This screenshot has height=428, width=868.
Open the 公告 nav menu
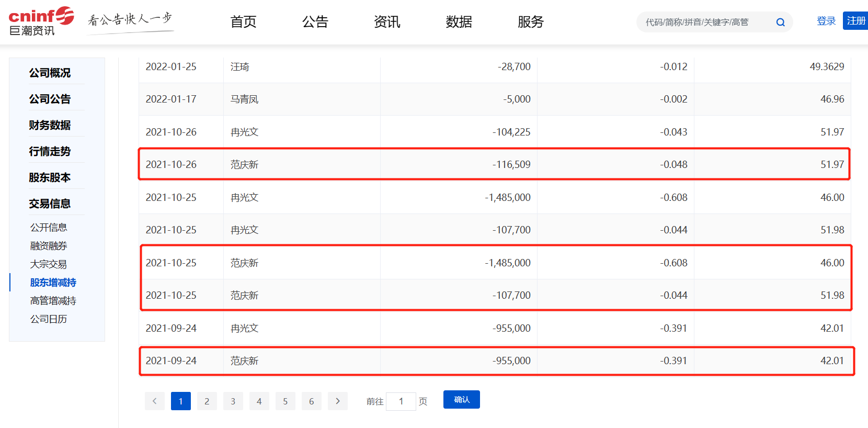(315, 22)
